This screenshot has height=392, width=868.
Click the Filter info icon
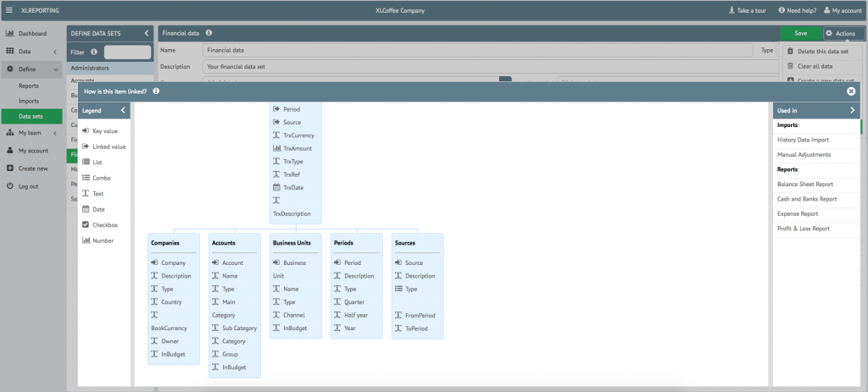point(93,52)
